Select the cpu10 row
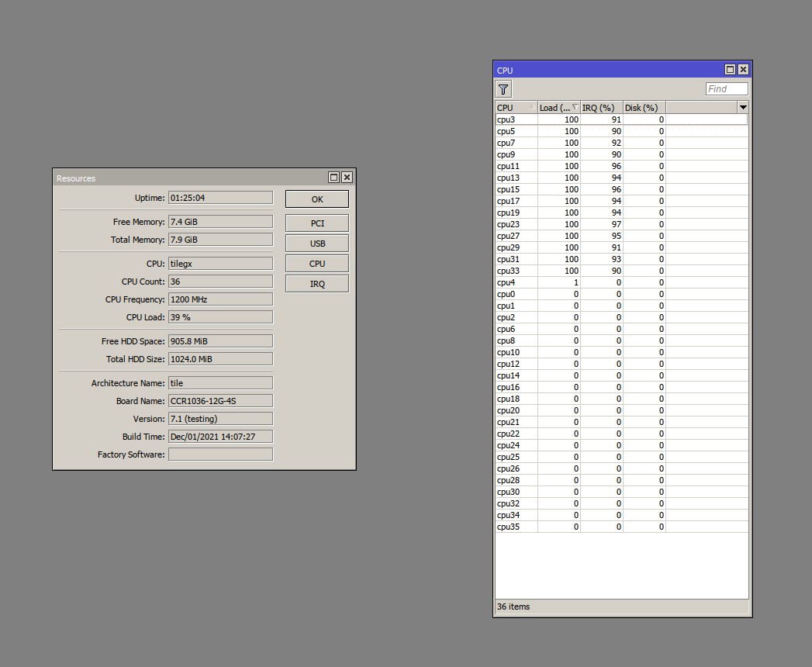Viewport: 812px width, 667px height. (x=621, y=353)
